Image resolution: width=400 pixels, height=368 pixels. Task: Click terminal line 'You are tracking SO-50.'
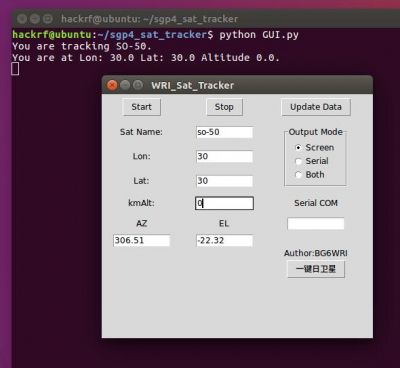coord(82,46)
